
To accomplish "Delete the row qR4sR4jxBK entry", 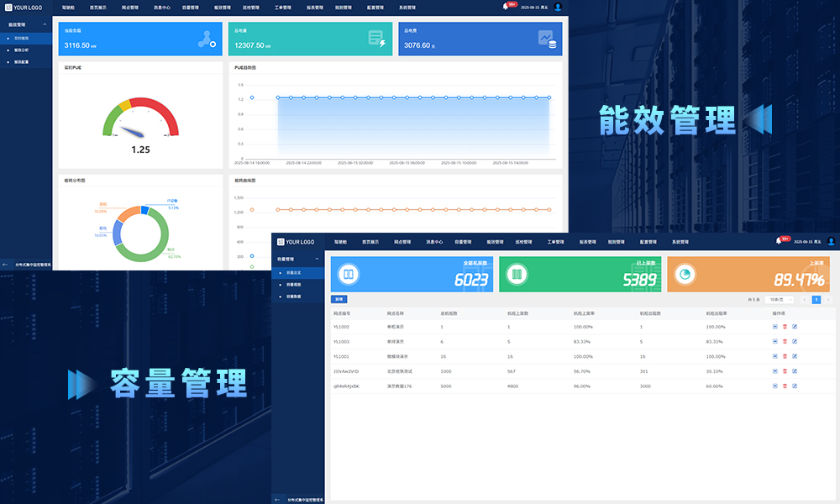I will [x=785, y=386].
